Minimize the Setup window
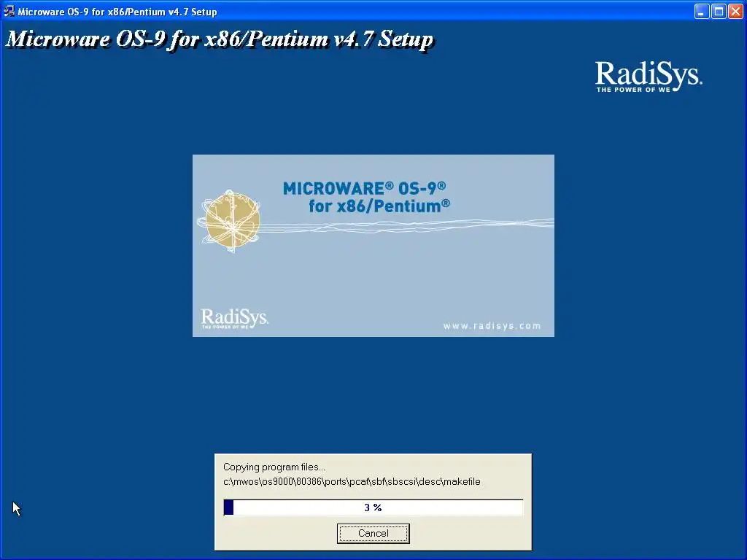The height and width of the screenshot is (560, 747). [701, 12]
